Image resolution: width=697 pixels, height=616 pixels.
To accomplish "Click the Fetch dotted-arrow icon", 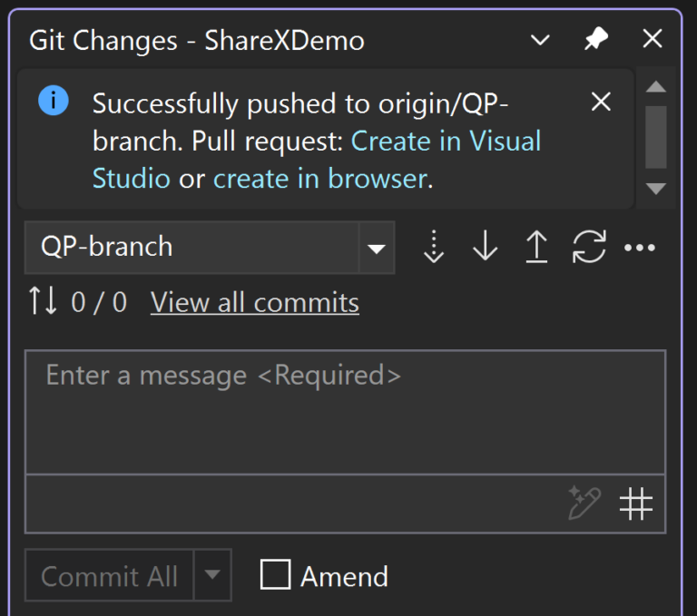I will point(434,248).
